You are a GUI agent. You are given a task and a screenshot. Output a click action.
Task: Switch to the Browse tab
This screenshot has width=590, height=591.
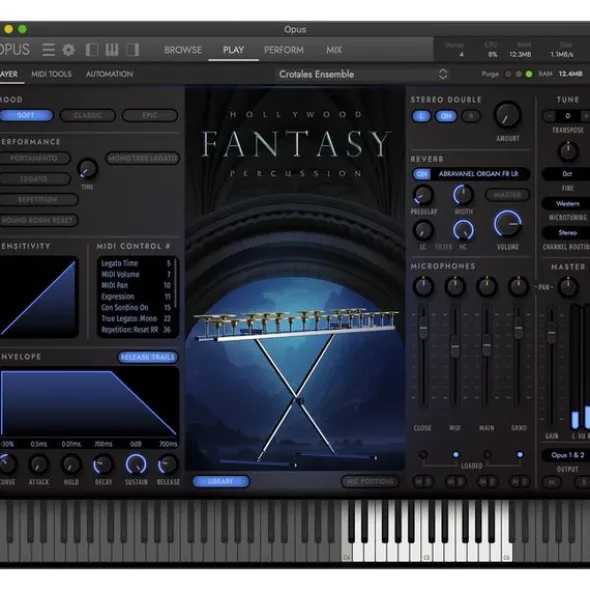pyautogui.click(x=183, y=50)
